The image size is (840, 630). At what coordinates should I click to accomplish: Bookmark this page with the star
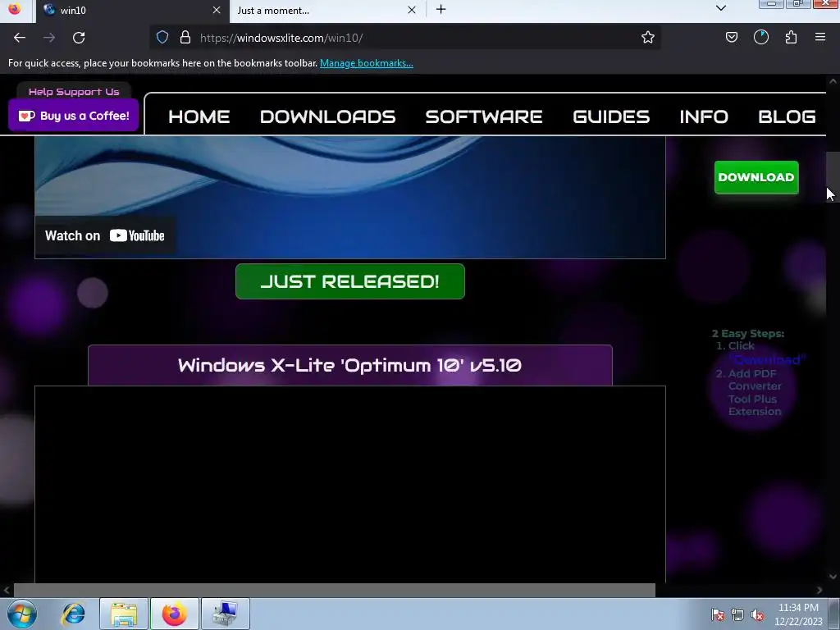[x=648, y=38]
